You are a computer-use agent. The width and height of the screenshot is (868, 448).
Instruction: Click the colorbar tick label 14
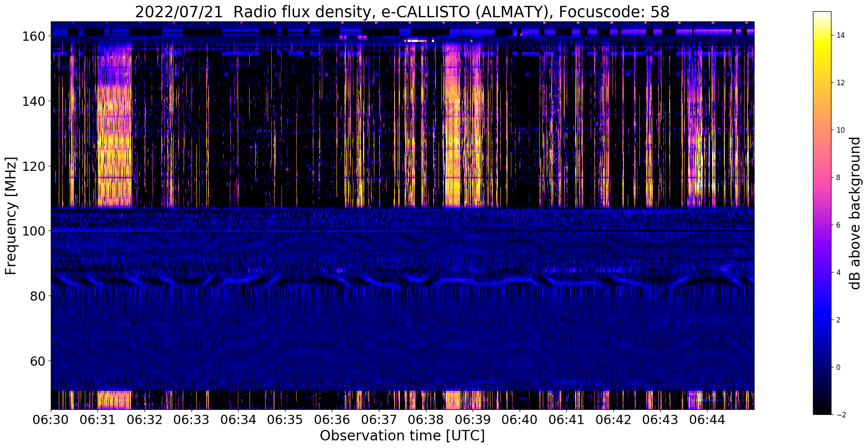(841, 35)
